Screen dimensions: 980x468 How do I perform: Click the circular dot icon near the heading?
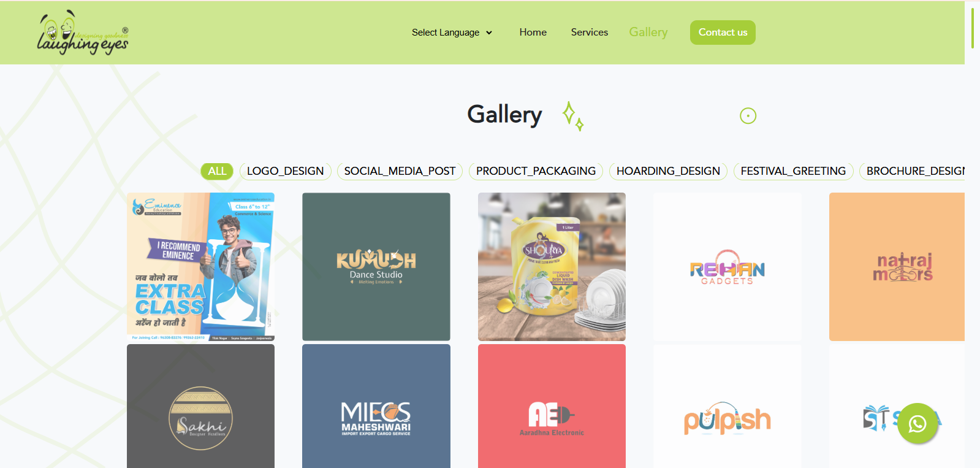click(748, 116)
